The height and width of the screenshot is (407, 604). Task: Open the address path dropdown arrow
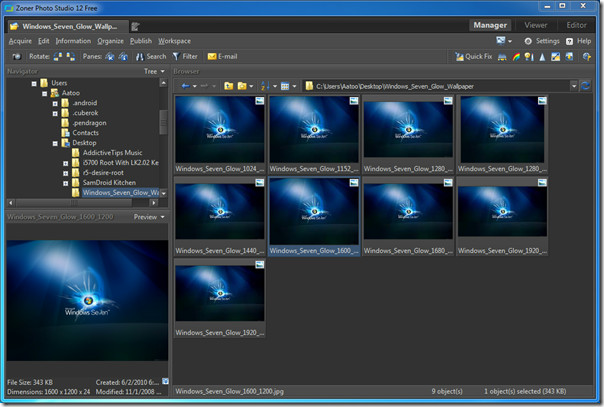click(574, 86)
